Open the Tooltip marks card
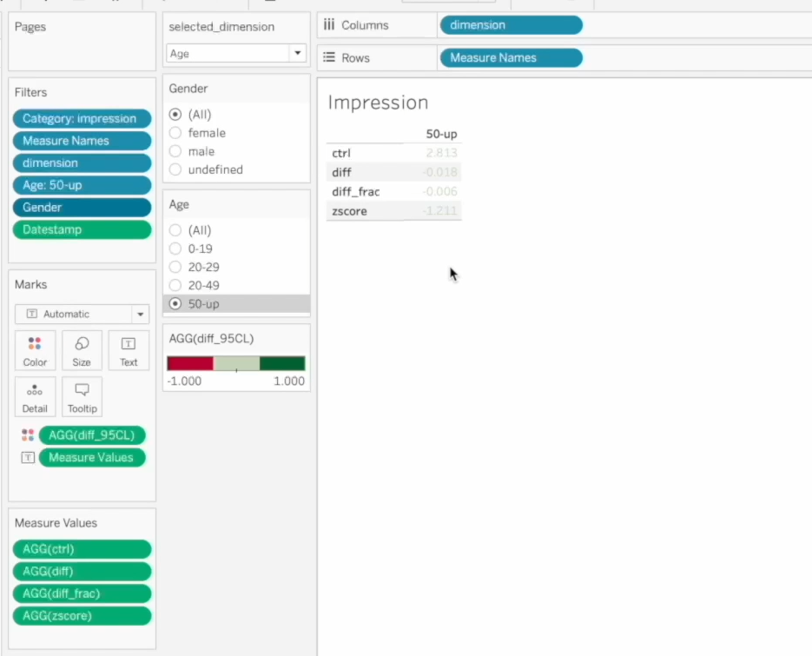 82,397
